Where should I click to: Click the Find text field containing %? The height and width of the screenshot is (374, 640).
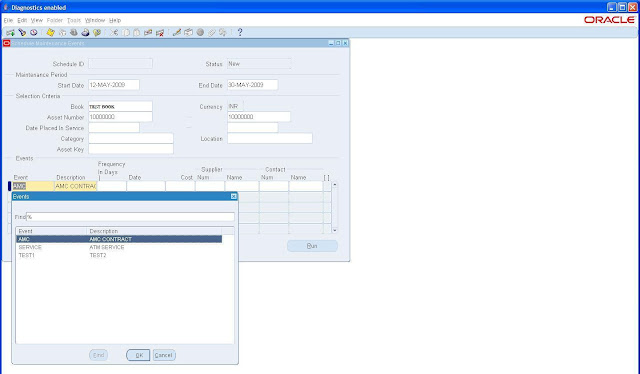130,217
